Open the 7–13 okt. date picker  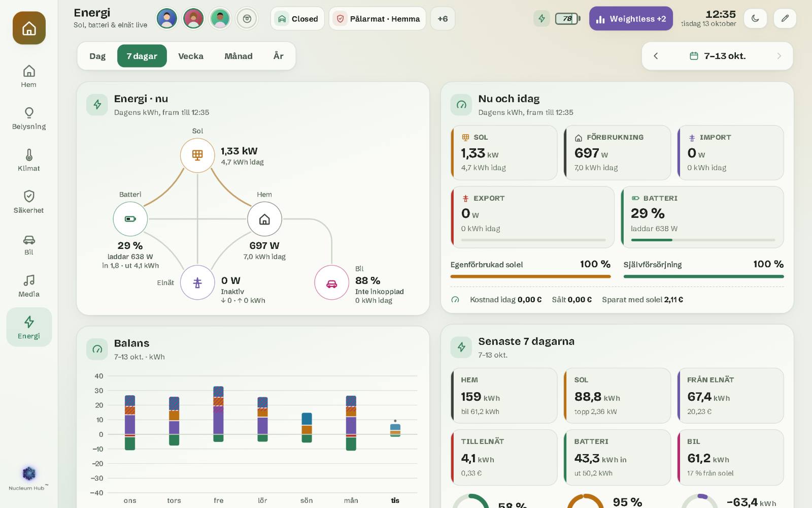(x=718, y=56)
